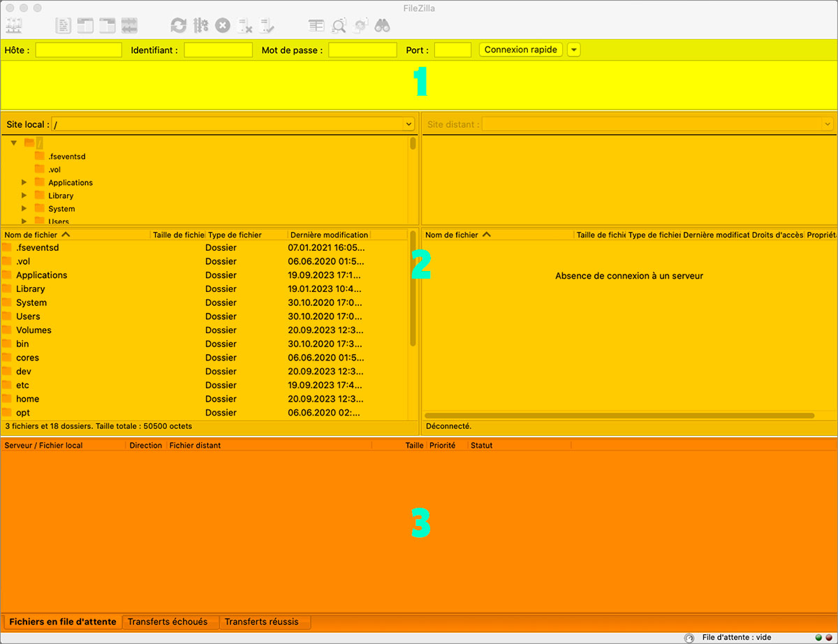Click the Connexion rapide button

520,50
